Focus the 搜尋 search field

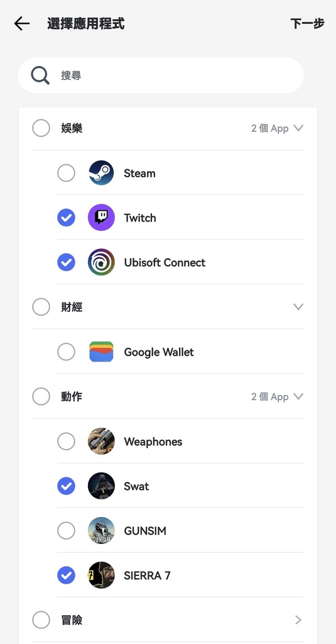[x=161, y=75]
